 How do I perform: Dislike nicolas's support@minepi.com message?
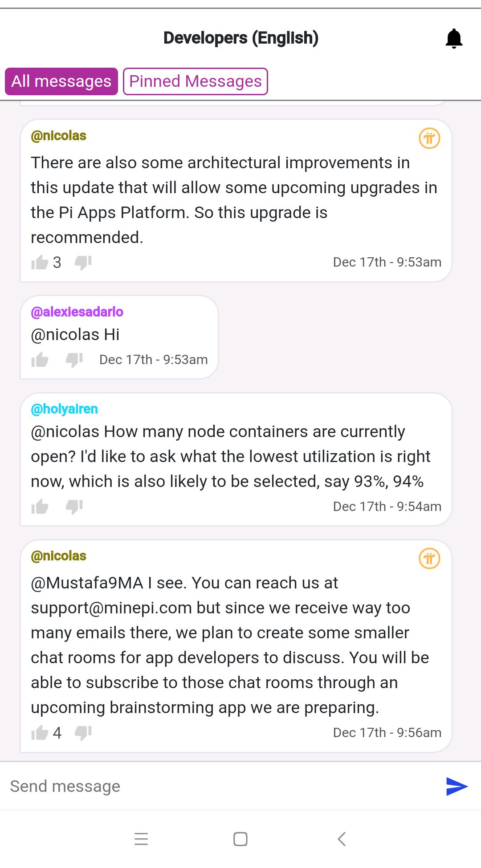point(83,733)
